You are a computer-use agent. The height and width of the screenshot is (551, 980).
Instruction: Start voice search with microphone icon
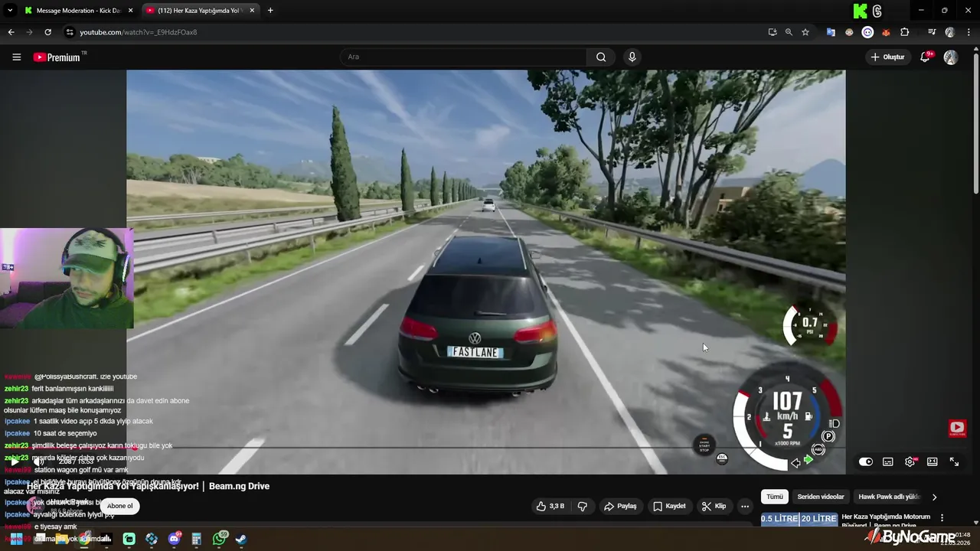pos(632,57)
